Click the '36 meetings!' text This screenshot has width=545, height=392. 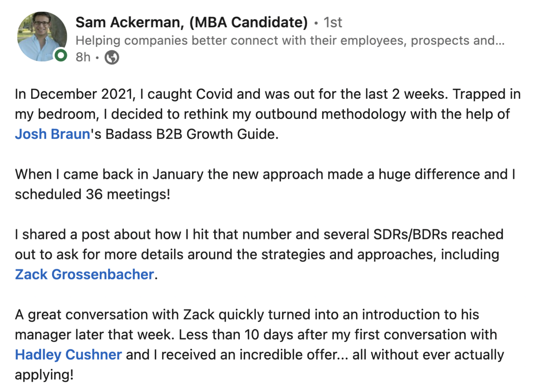coord(128,194)
